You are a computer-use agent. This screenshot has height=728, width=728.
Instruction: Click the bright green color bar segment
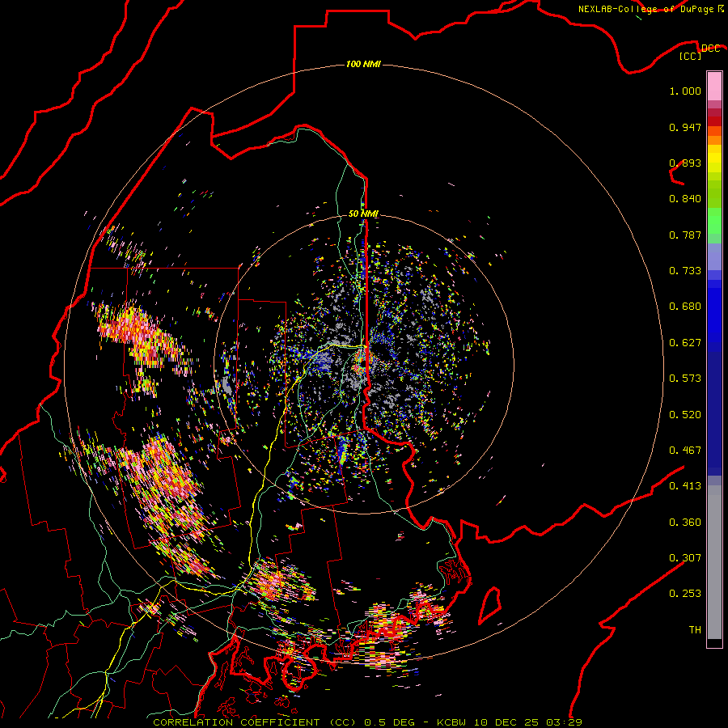tap(714, 221)
